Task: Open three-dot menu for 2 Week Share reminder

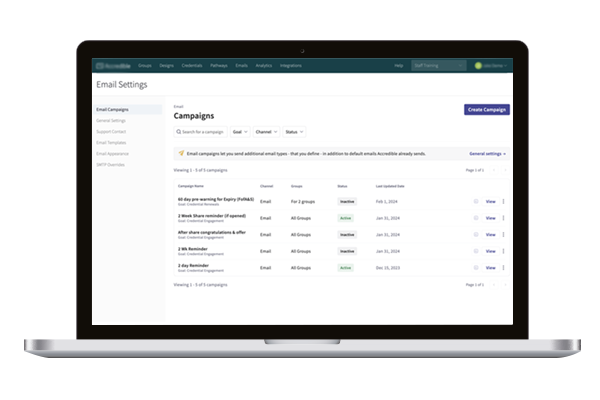Action: pos(503,218)
